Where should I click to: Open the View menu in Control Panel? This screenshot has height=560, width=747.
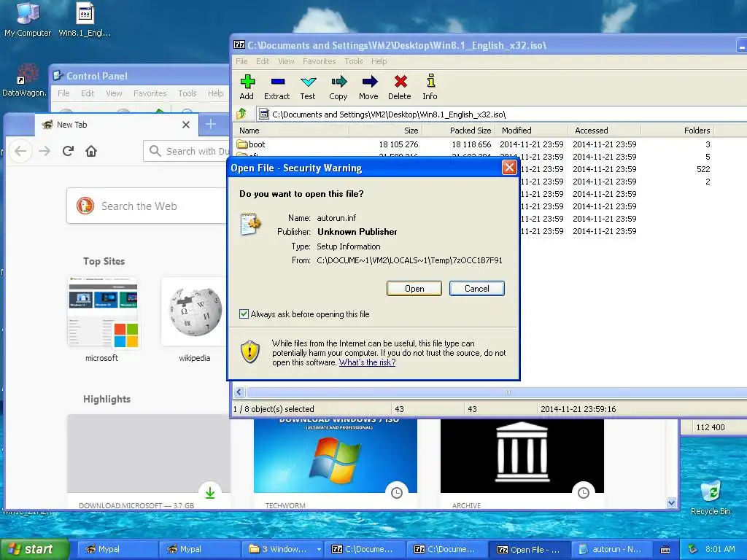point(114,93)
